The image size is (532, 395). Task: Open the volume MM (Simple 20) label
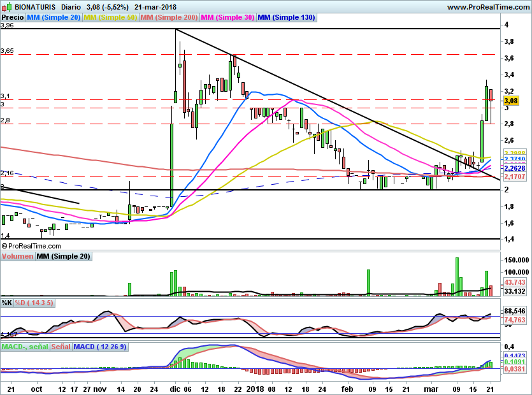click(x=64, y=256)
